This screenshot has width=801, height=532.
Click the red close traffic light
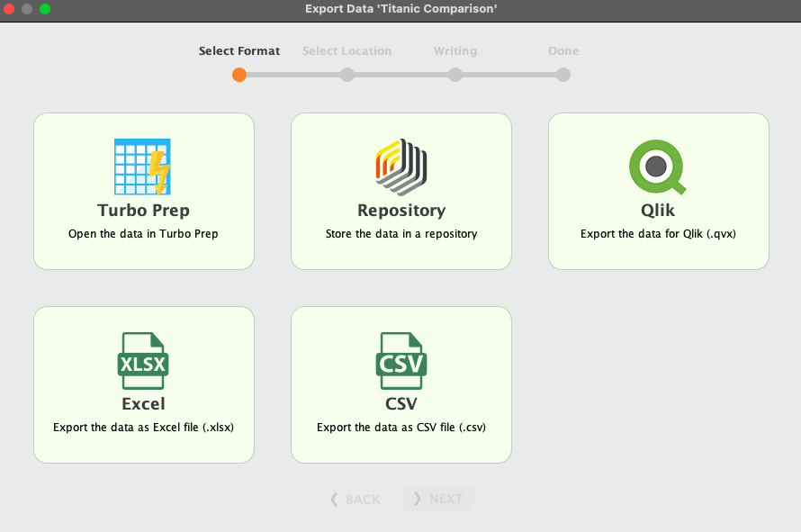[11, 8]
